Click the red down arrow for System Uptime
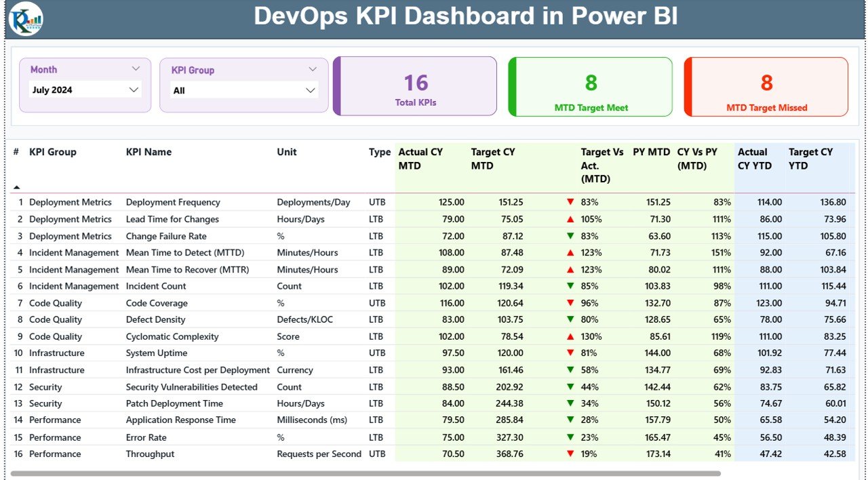Viewport: 868px width, 480px height. point(570,353)
